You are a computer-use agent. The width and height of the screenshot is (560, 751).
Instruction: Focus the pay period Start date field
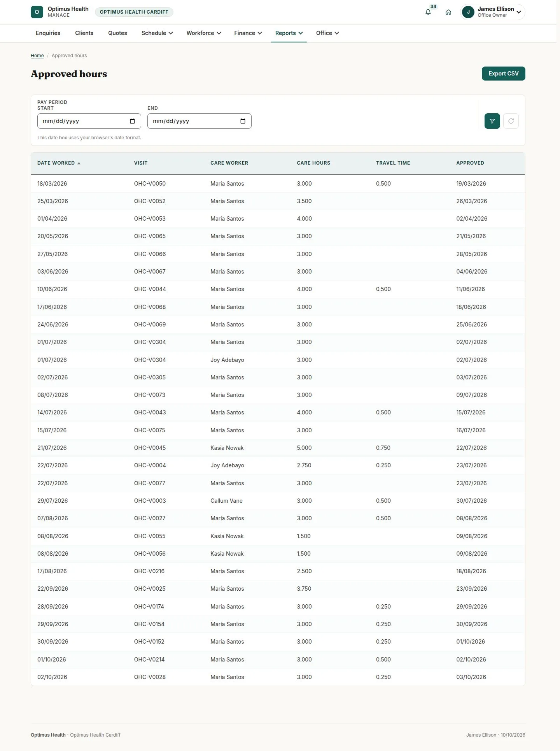(89, 121)
